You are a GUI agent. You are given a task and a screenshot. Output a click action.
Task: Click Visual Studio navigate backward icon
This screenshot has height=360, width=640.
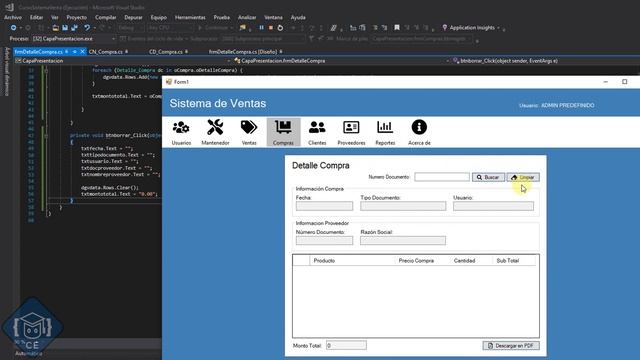13,28
